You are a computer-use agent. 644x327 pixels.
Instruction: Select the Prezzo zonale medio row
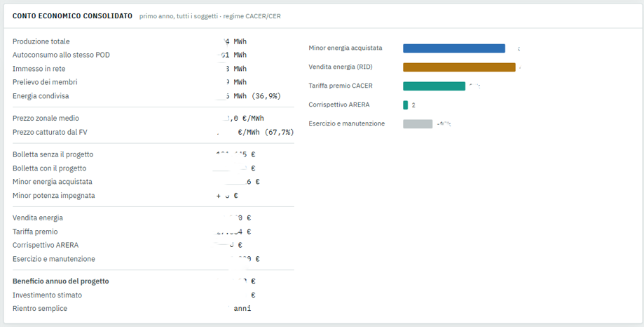(x=153, y=119)
